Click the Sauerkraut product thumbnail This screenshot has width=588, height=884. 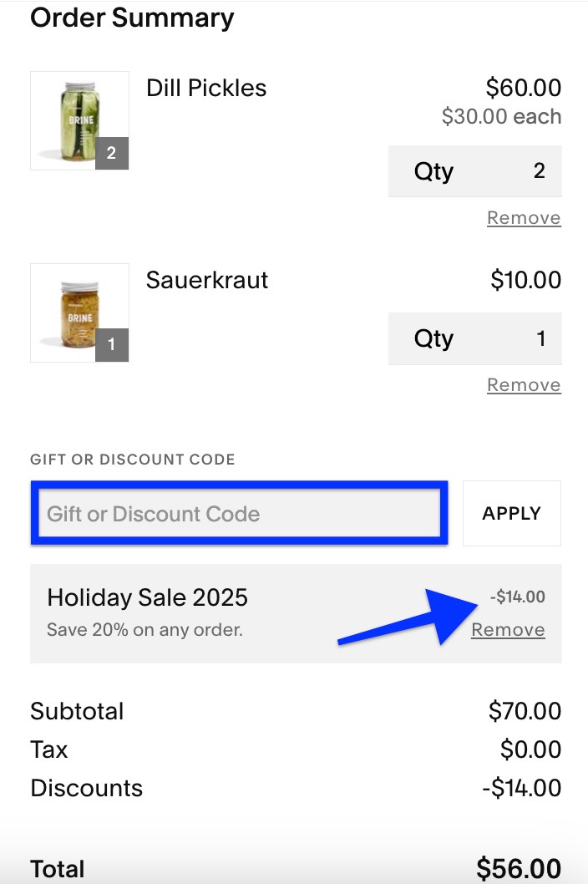click(x=79, y=312)
